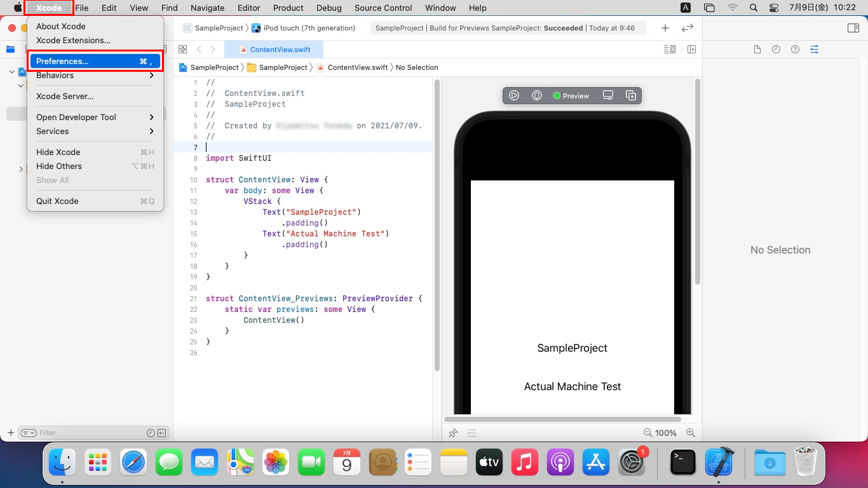
Task: Pin the preview canvas
Action: [x=453, y=433]
